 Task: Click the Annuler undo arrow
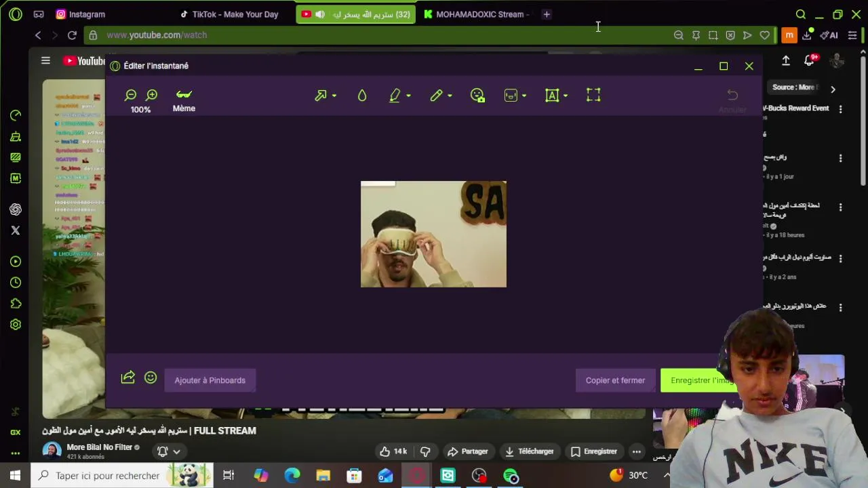click(732, 95)
